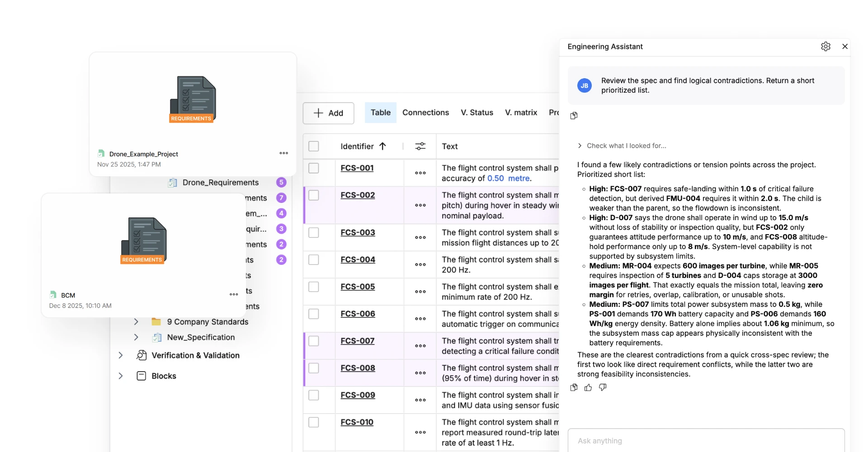Open options menu on Drone_Example_Project card

[284, 153]
